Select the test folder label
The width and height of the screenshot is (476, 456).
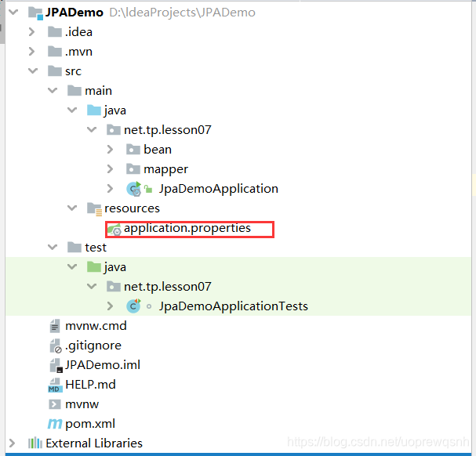click(x=96, y=248)
